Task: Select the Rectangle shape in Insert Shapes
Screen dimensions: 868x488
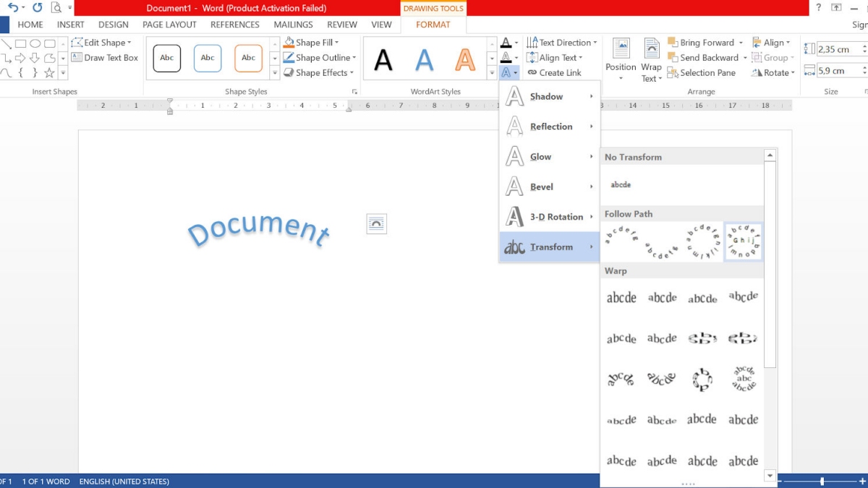Action: click(21, 43)
